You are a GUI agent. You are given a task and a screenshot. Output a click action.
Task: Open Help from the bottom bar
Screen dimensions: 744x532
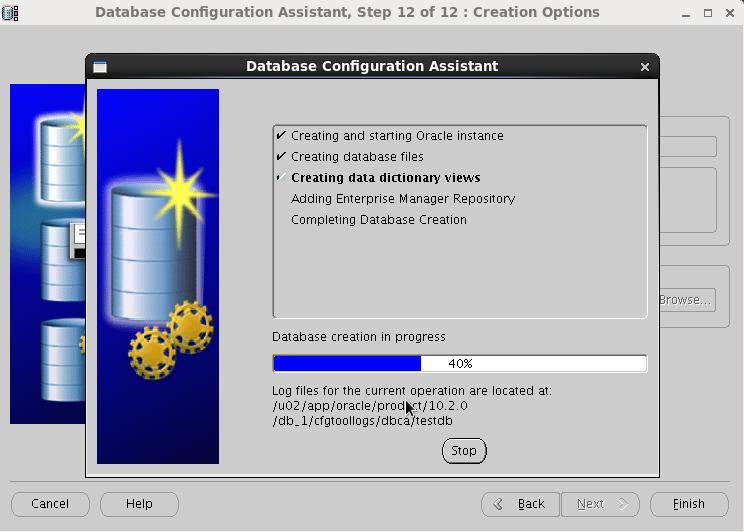pos(139,504)
